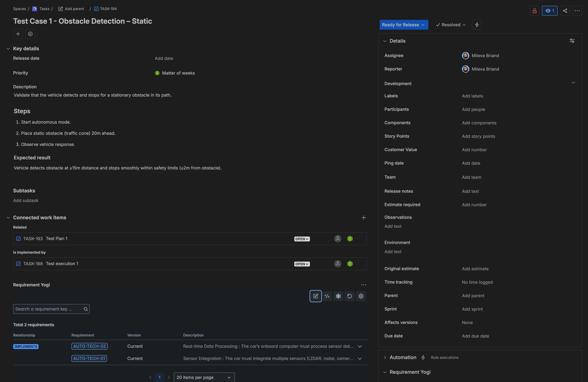Share this work item
This screenshot has height=382, width=588.
point(565,11)
